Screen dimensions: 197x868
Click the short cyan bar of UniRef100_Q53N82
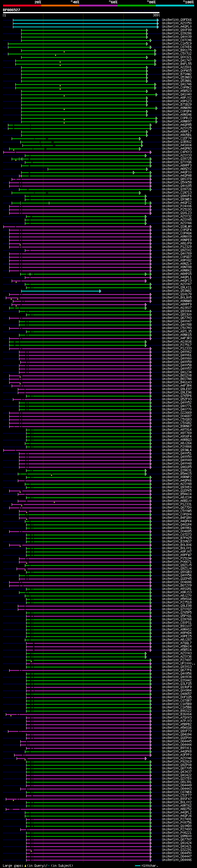click(61, 291)
